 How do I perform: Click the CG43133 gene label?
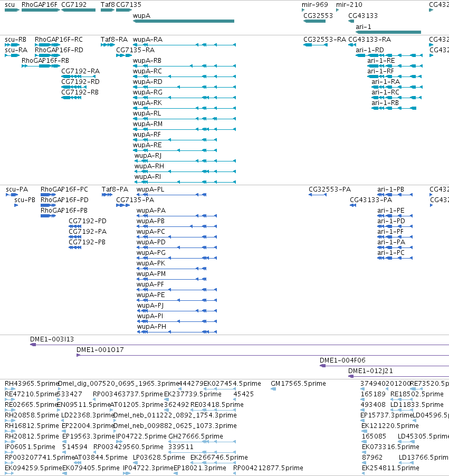pos(363,15)
